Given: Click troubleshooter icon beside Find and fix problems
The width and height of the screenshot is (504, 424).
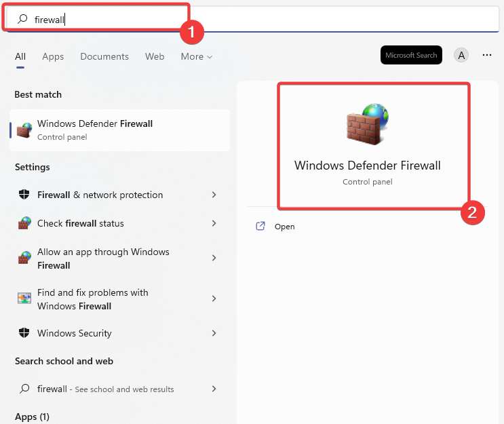Looking at the screenshot, I should coord(24,298).
